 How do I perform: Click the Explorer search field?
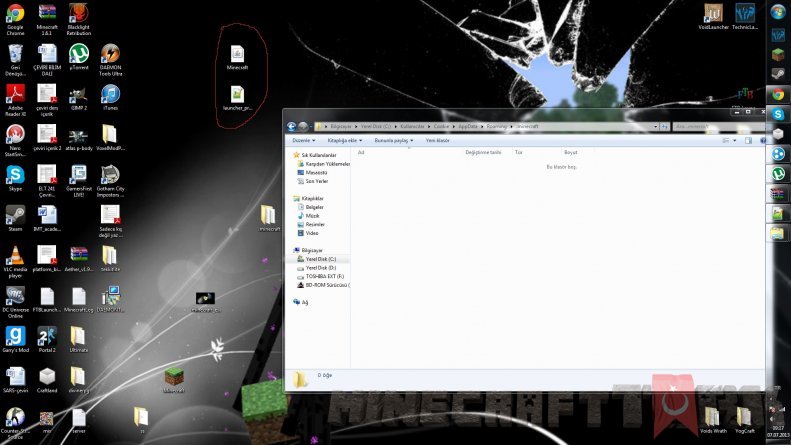(719, 126)
